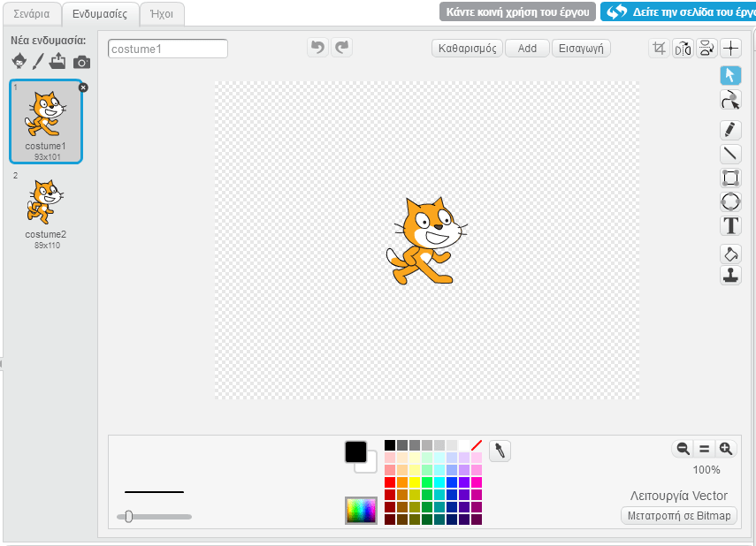The width and height of the screenshot is (756, 546).
Task: Select the arrow Select tool
Action: 730,76
